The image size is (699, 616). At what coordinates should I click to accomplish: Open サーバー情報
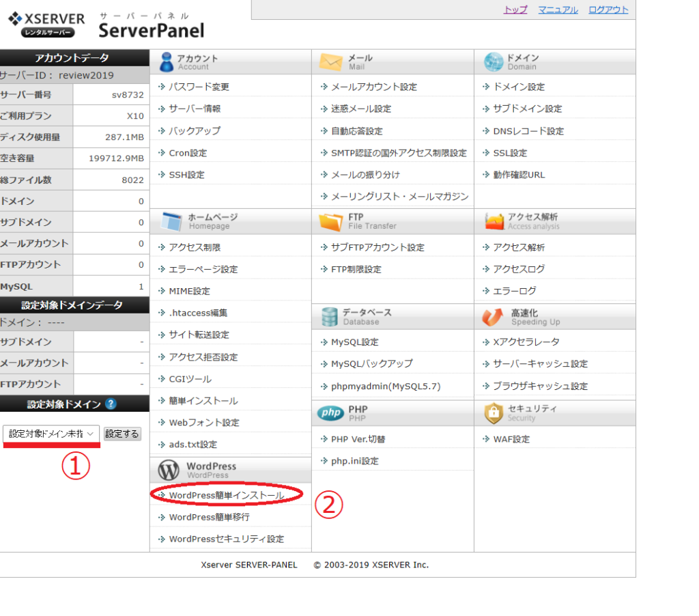(195, 109)
